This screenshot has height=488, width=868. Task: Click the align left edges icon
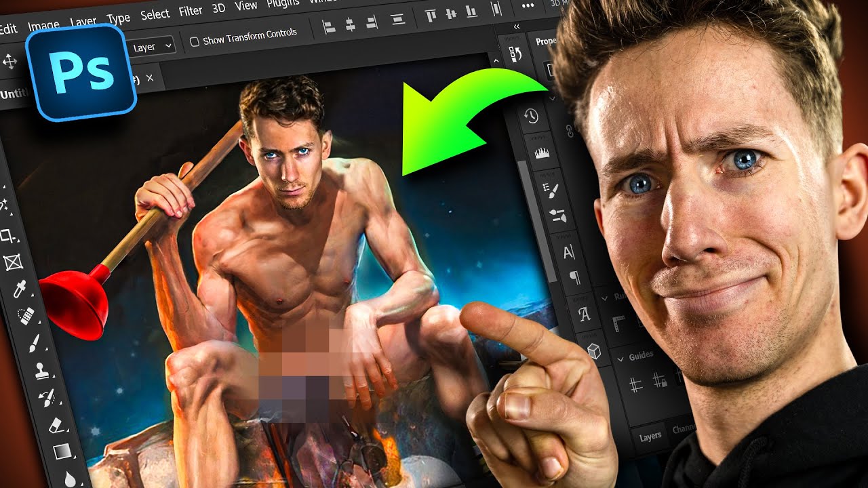(x=329, y=27)
